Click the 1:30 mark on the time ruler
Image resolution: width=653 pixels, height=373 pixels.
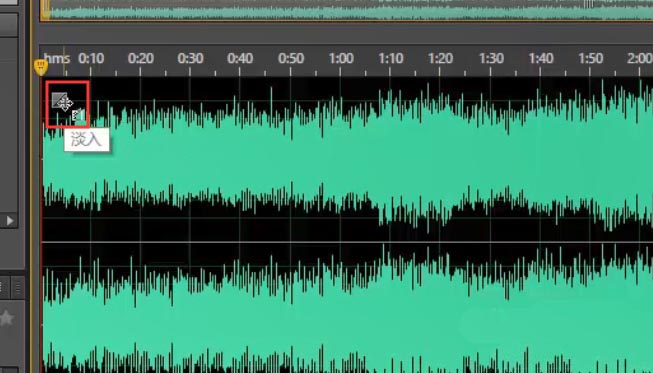(x=491, y=58)
